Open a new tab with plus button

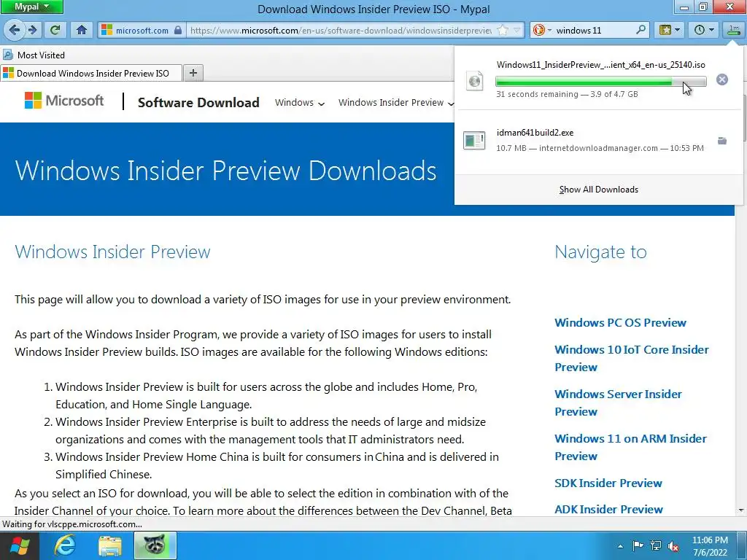pos(193,73)
